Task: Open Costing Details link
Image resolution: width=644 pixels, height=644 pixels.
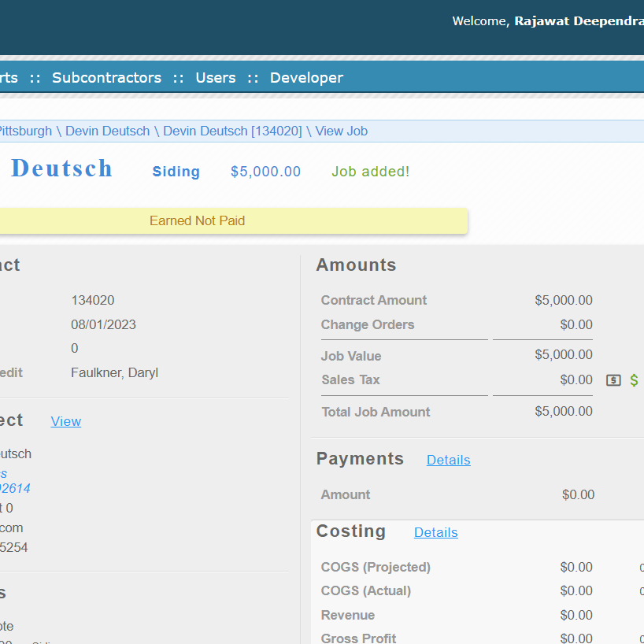Action: (x=435, y=533)
